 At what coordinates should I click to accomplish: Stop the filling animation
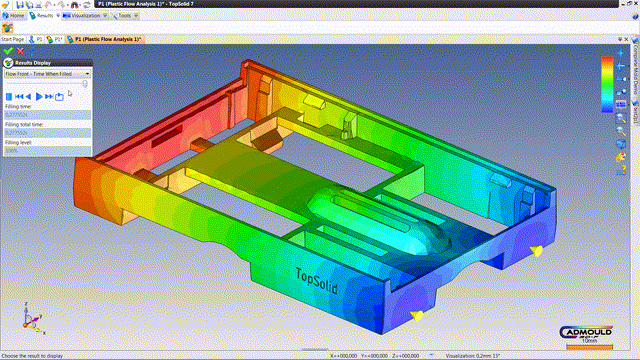[x=9, y=97]
